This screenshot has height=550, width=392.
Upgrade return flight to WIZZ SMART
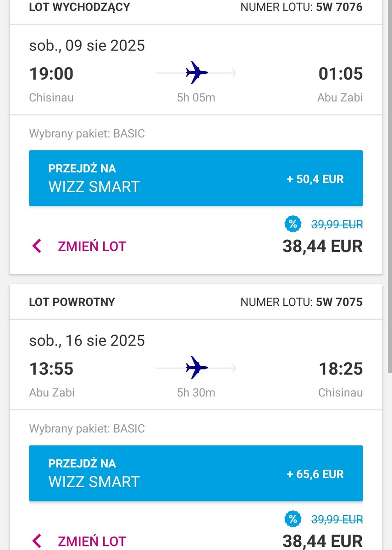pos(196,473)
